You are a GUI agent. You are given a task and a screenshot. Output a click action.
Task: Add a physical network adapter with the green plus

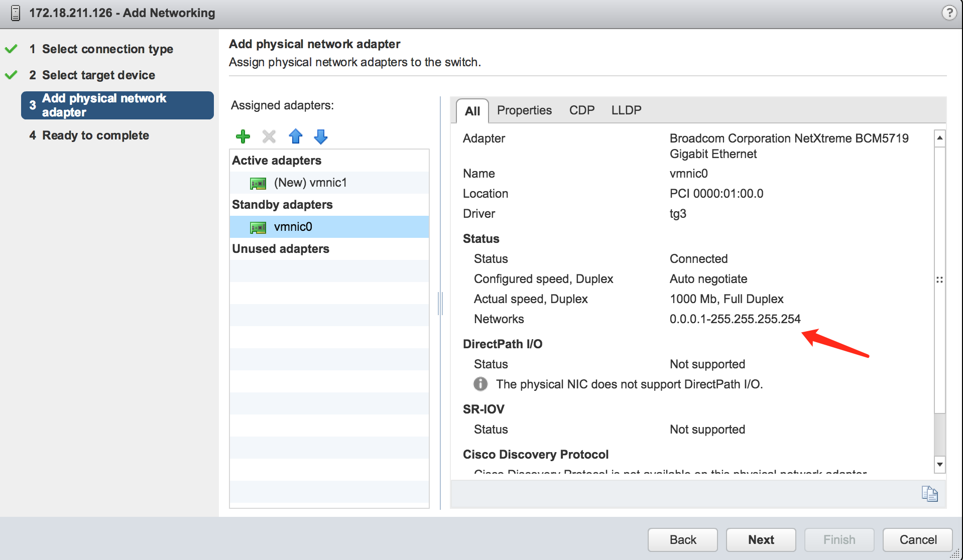(243, 136)
